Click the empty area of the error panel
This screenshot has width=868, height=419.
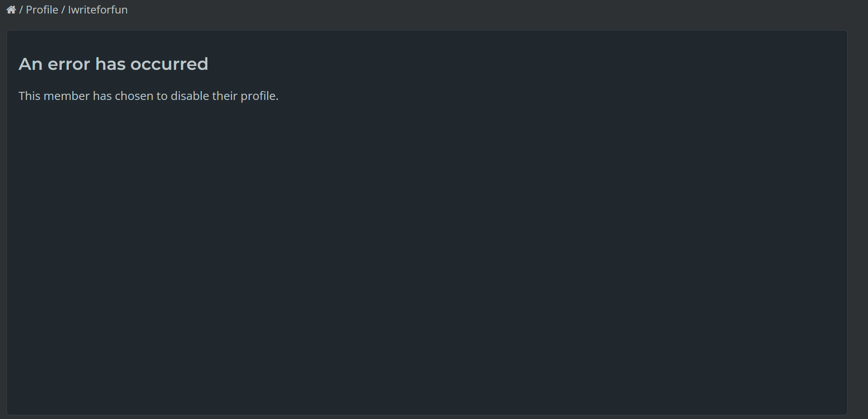point(425,251)
